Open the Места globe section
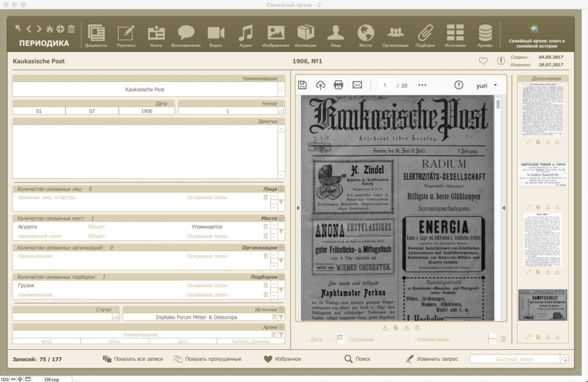 tap(366, 36)
